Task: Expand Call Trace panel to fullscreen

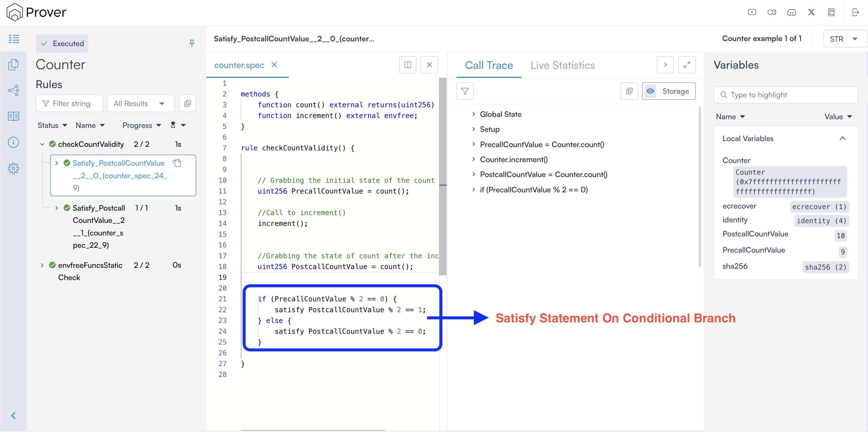Action: pos(687,65)
